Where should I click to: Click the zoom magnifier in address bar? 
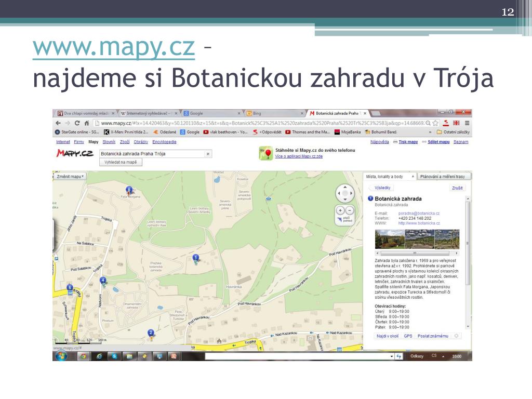[428, 123]
